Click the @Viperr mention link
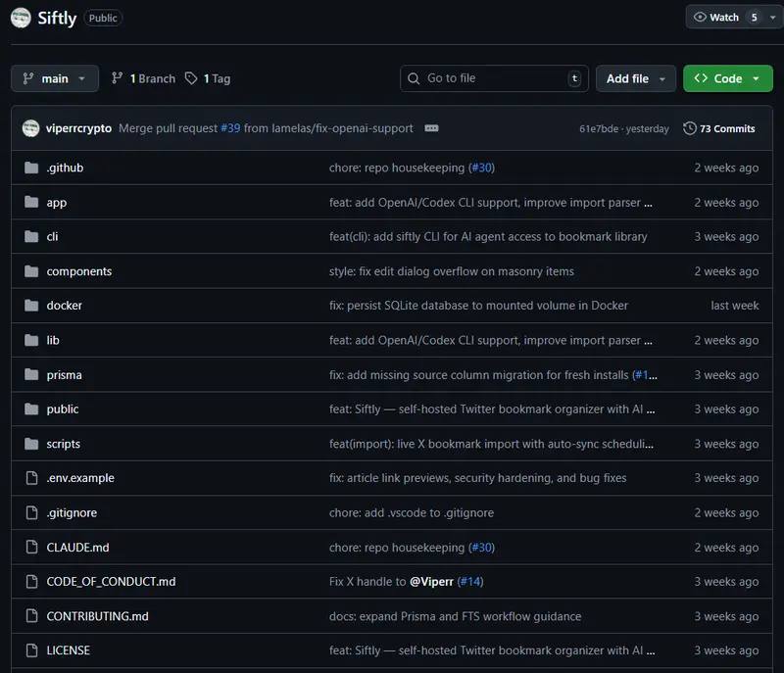 pyautogui.click(x=431, y=582)
